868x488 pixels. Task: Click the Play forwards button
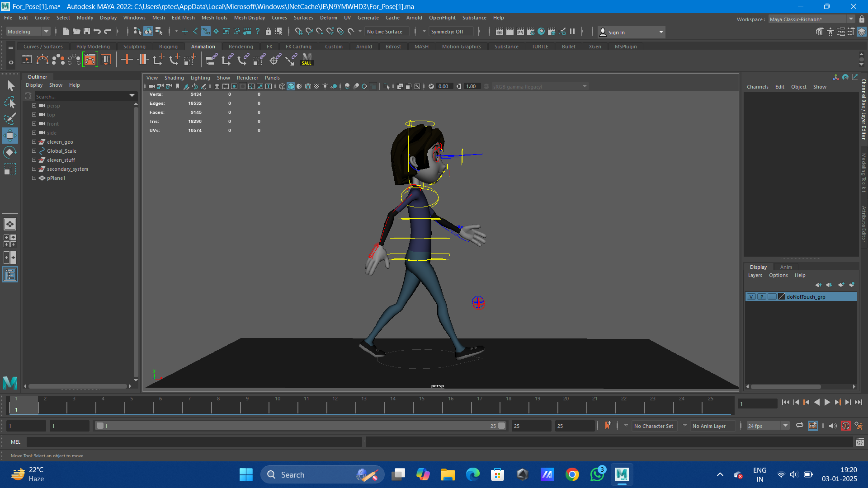click(827, 402)
